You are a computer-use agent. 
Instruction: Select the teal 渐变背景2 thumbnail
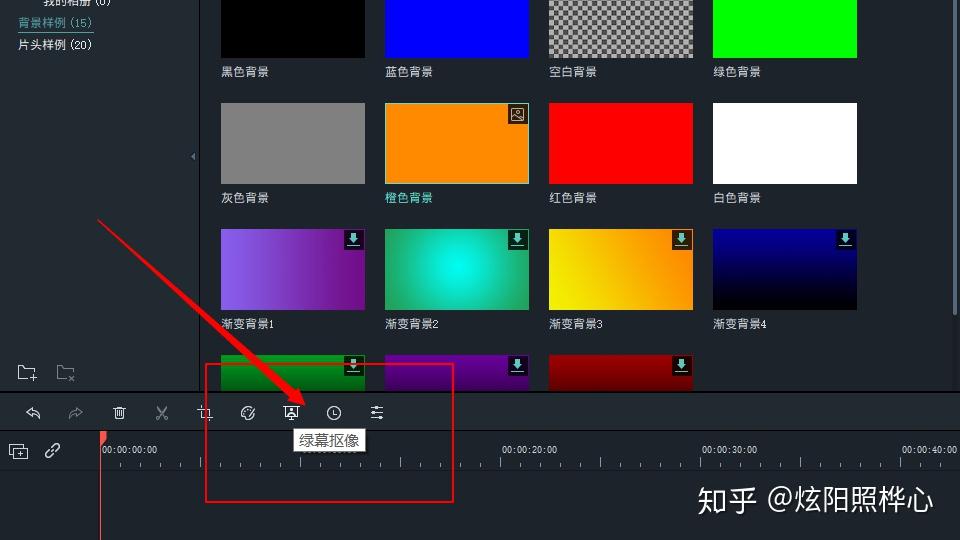[457, 269]
